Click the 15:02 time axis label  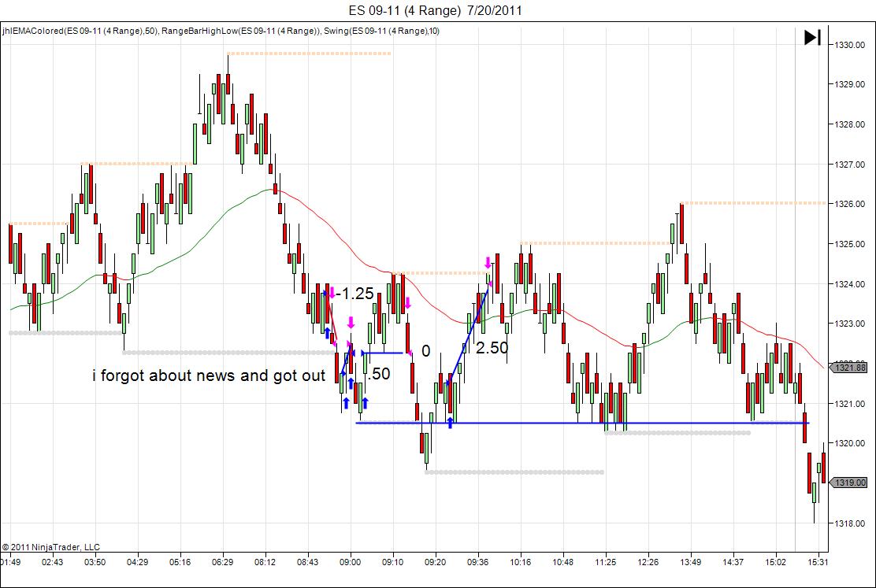click(775, 562)
